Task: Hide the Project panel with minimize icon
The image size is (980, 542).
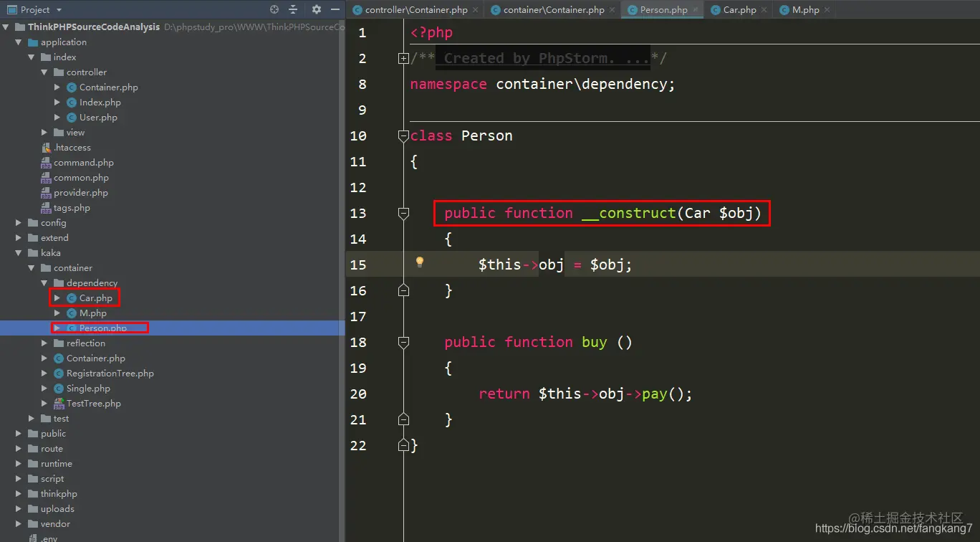Action: click(x=335, y=9)
